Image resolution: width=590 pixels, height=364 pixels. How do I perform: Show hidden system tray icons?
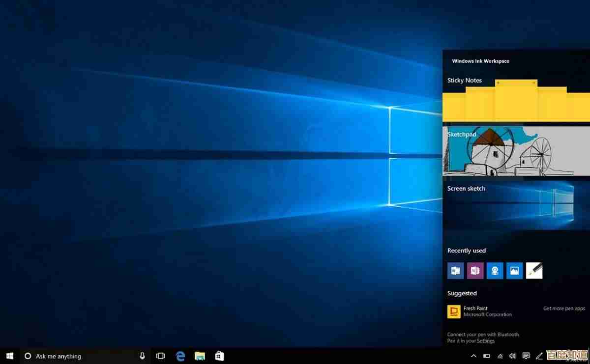(473, 356)
